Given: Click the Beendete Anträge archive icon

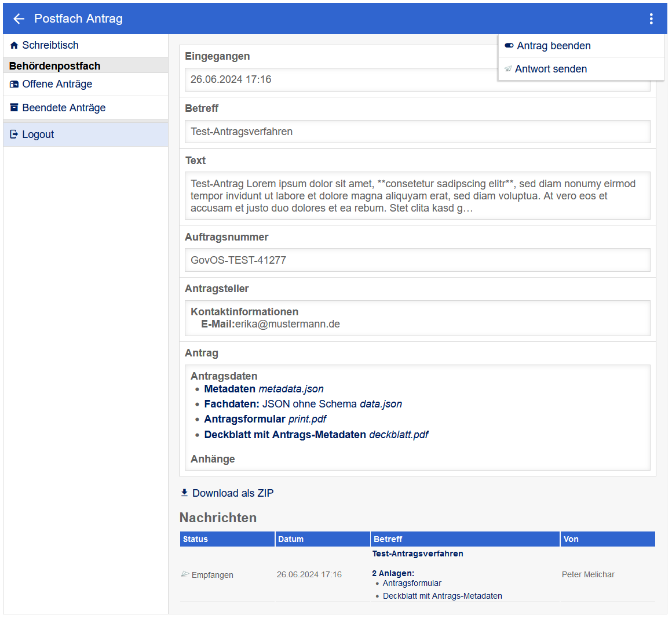Looking at the screenshot, I should point(14,108).
